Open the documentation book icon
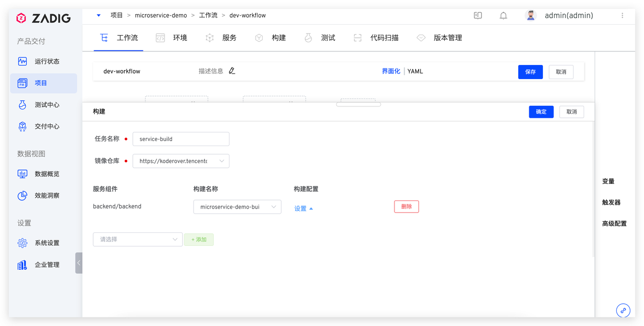The image size is (644, 326). [x=478, y=16]
